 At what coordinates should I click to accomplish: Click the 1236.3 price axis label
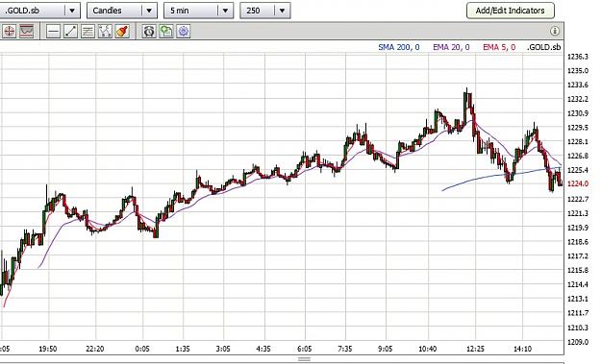pos(578,57)
